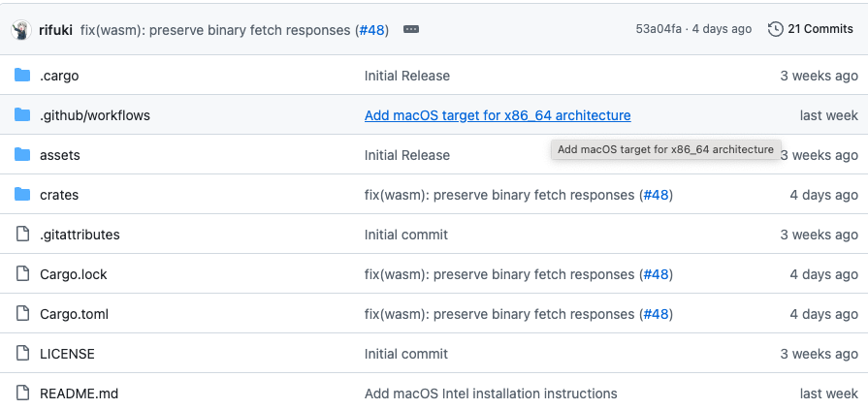
Task: Click '4 days ago' in crates row
Action: [823, 196]
